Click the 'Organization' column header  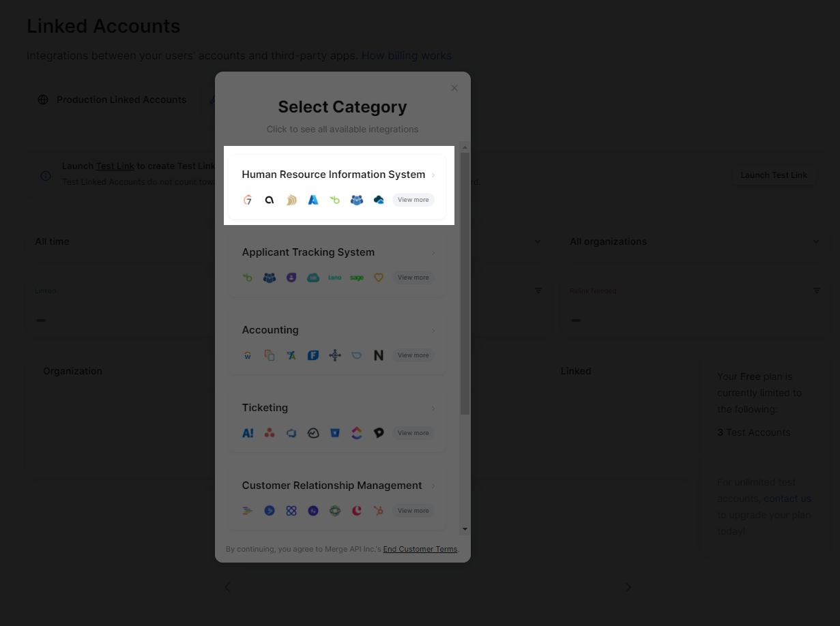[x=72, y=371]
